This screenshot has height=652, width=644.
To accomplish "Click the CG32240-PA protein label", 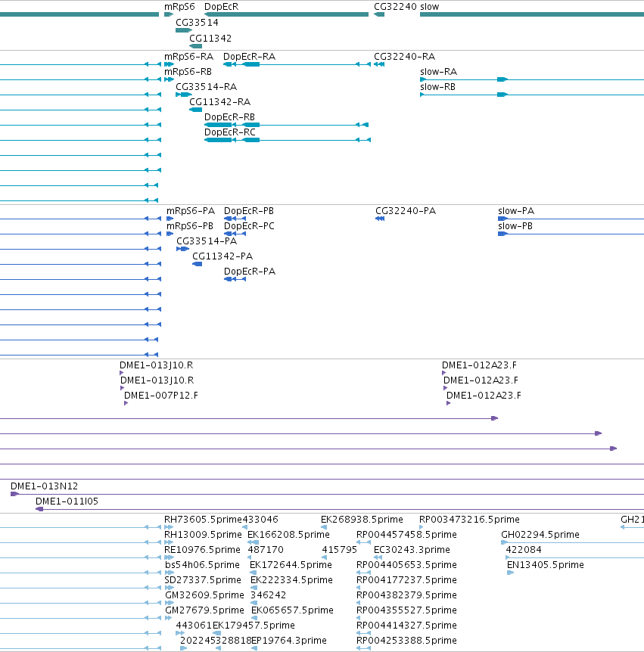I will (406, 211).
